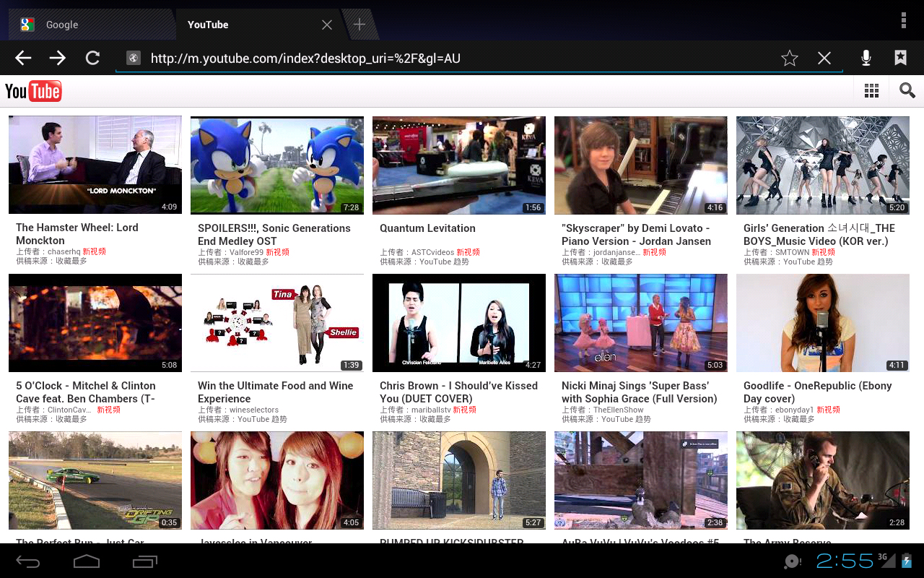The width and height of the screenshot is (924, 578).
Task: Open a new tab with the plus icon
Action: [x=359, y=25]
